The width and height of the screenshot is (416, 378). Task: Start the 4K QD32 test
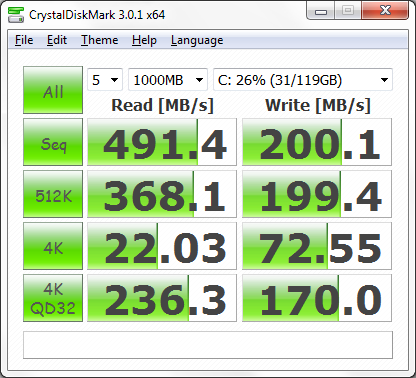pos(53,298)
